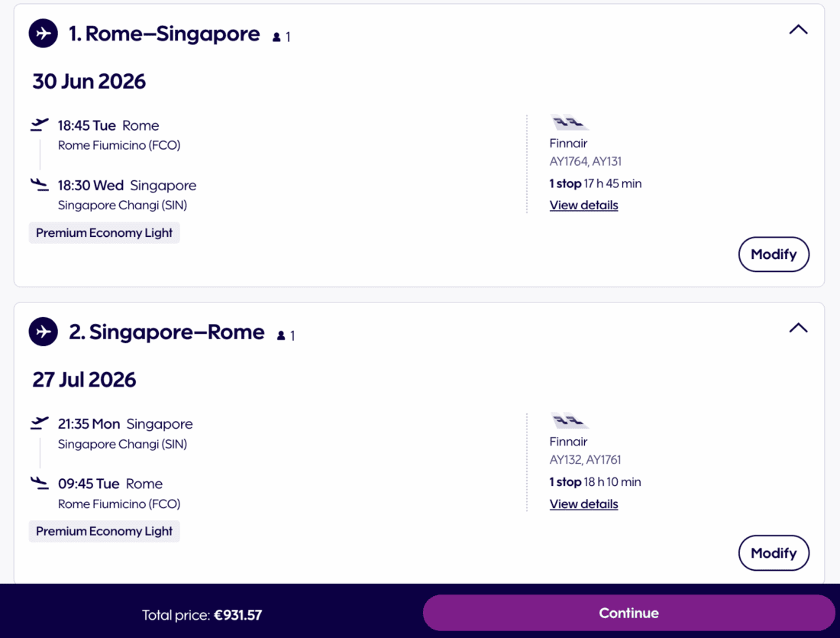Click the total price €931.57
This screenshot has width=840, height=638.
[x=237, y=614]
